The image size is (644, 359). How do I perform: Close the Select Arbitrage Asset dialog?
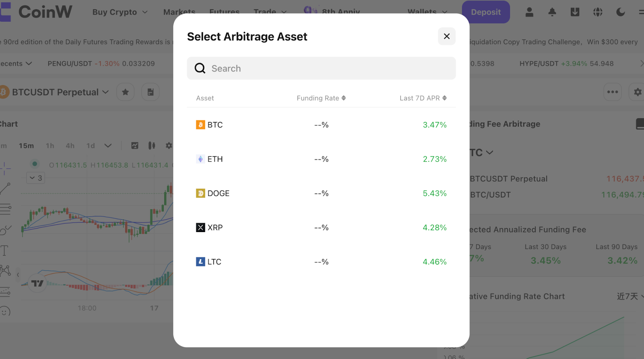tap(446, 36)
